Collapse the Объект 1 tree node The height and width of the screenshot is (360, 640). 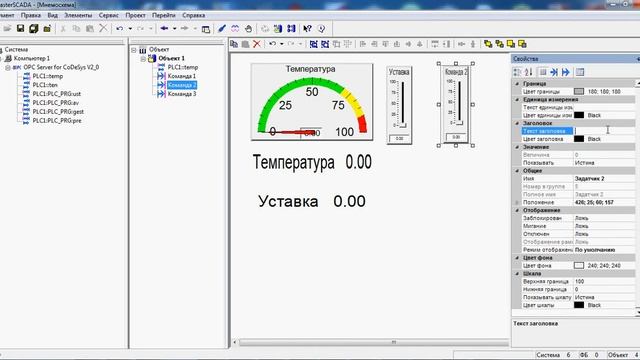pyautogui.click(x=143, y=59)
